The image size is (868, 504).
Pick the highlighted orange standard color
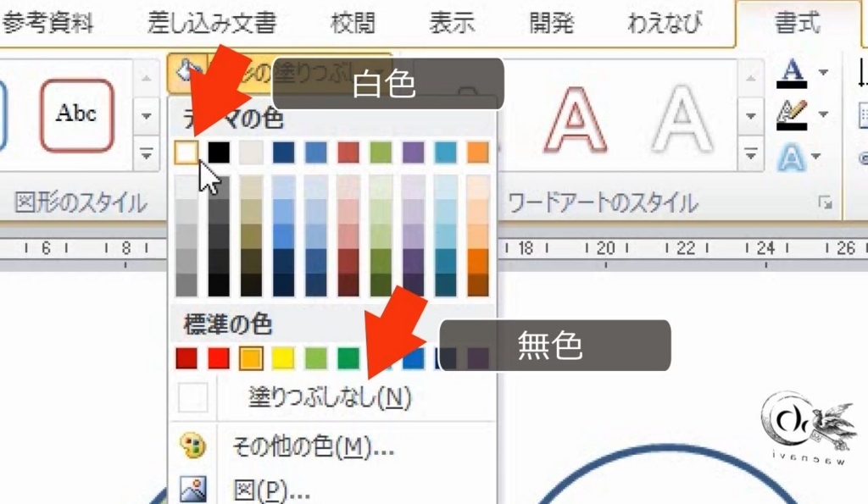coord(251,358)
